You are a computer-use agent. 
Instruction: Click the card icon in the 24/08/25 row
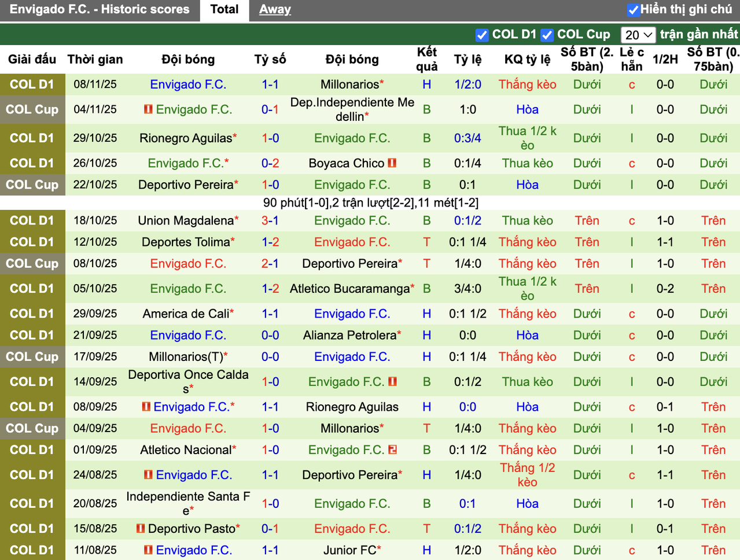coord(148,475)
